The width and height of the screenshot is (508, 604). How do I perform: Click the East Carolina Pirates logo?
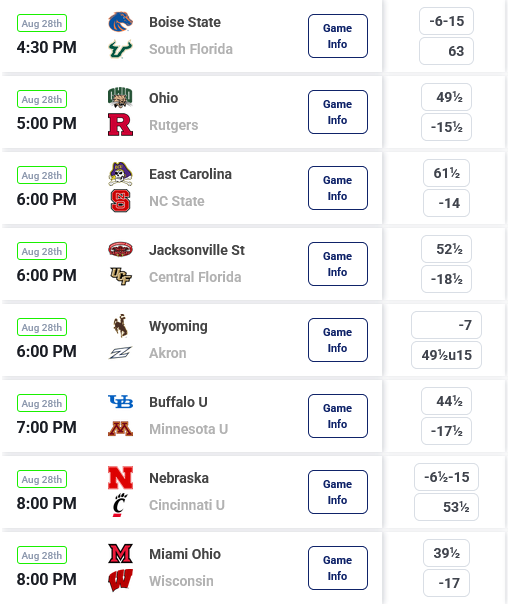point(121,174)
